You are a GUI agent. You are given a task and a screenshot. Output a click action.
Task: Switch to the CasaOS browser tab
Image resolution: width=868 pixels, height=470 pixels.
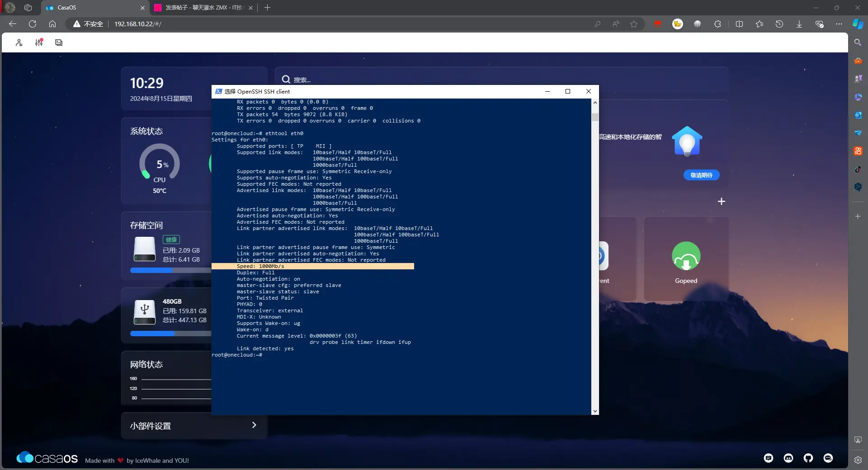95,8
